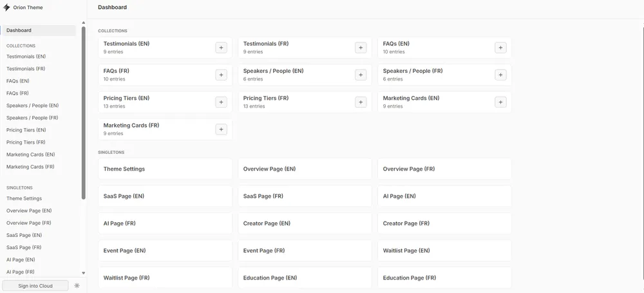Add a new Speakers / People (FR) entry
644x293 pixels.
click(x=500, y=75)
